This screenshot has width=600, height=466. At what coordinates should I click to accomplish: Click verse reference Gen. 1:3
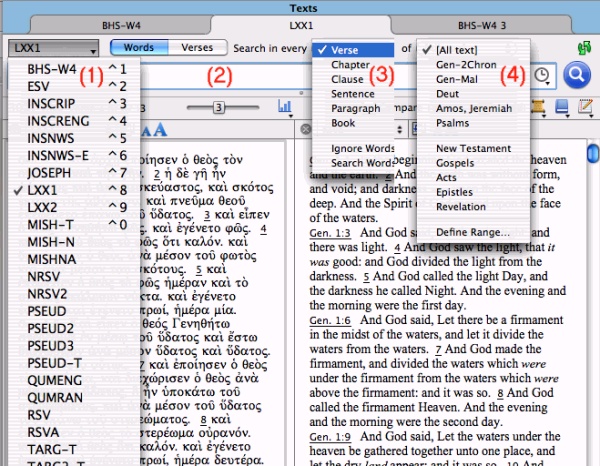click(330, 233)
